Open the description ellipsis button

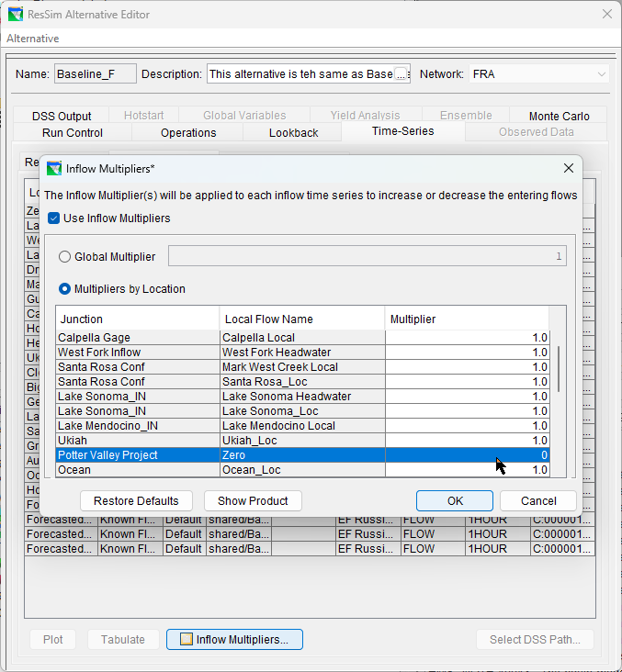401,74
